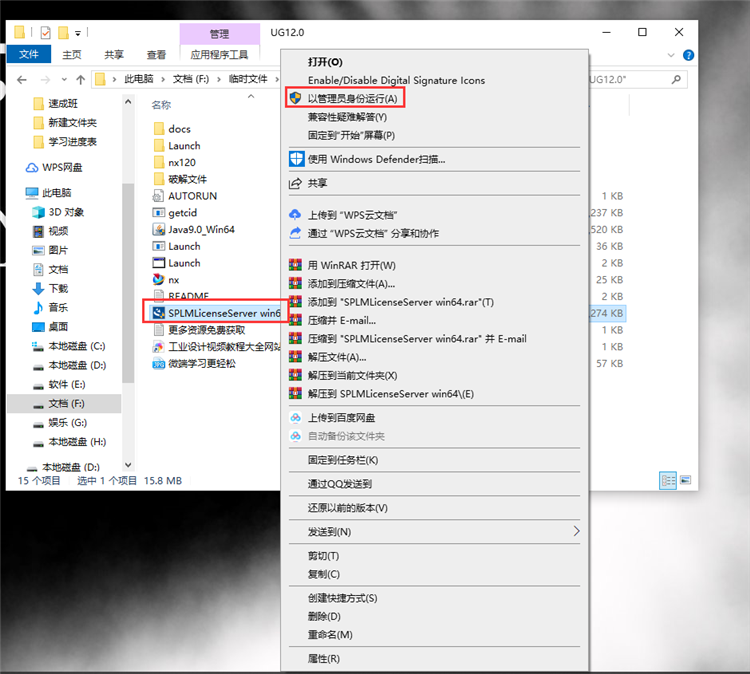This screenshot has height=674, width=750.
Task: Switch to details view icon
Action: tap(668, 480)
